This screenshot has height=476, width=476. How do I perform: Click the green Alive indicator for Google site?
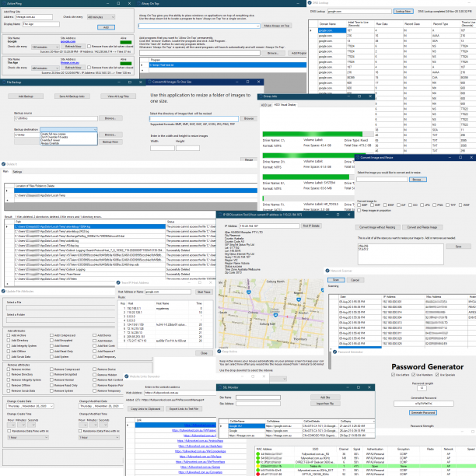click(126, 43)
